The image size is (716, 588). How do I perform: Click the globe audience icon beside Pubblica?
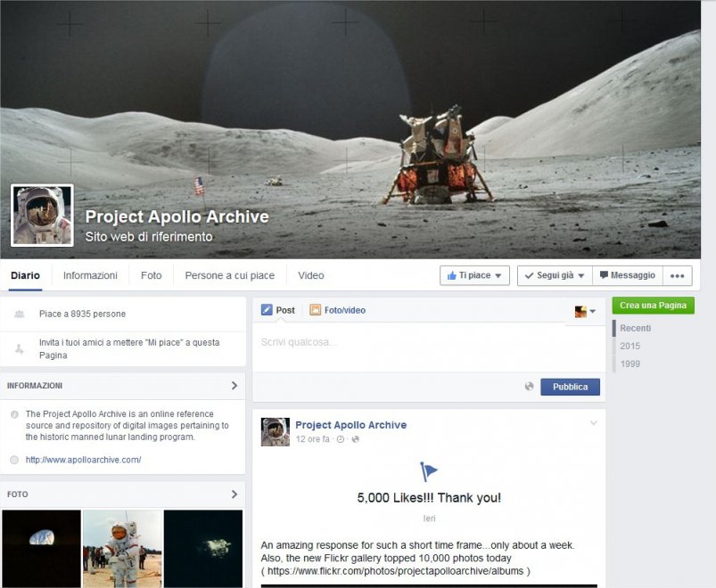[x=529, y=387]
